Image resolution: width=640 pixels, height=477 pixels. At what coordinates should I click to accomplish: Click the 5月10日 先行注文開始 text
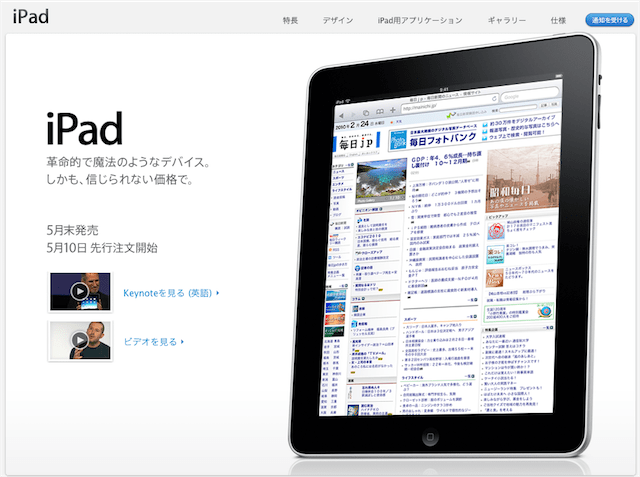102,248
